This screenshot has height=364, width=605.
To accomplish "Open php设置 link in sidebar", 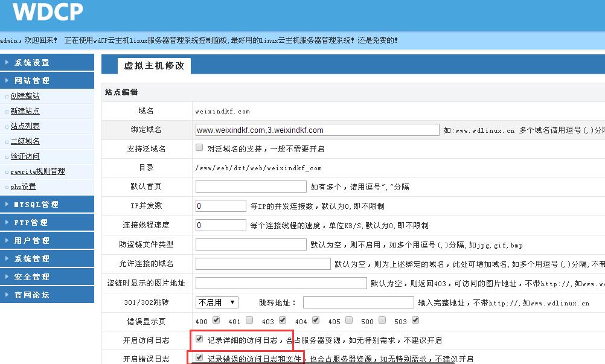I will pyautogui.click(x=23, y=187).
